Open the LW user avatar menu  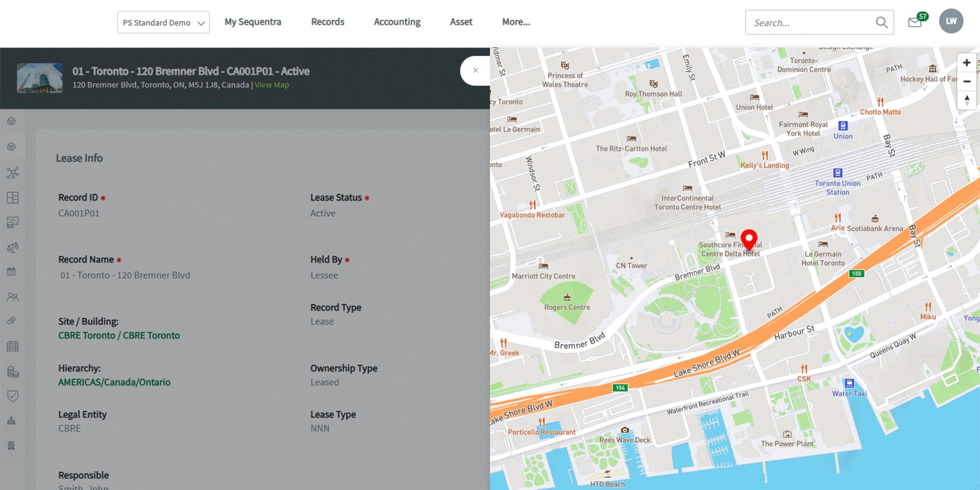point(951,21)
